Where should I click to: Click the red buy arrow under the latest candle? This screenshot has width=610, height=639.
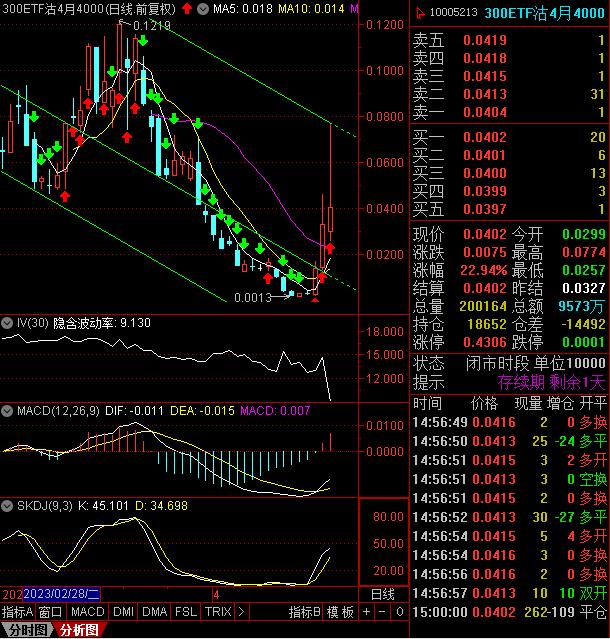[328, 248]
